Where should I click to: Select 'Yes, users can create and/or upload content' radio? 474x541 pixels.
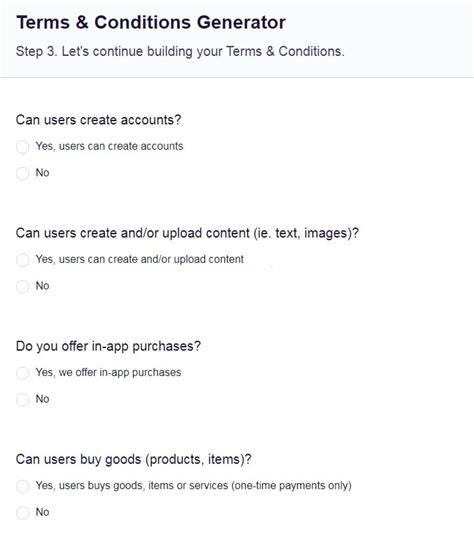point(22,260)
